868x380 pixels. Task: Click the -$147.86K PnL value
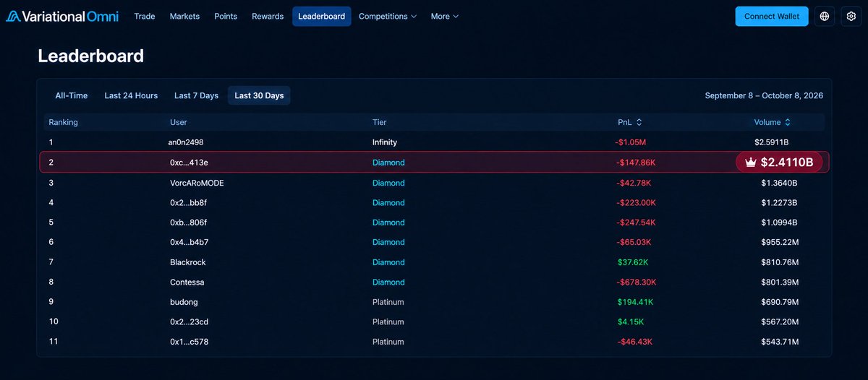pyautogui.click(x=636, y=163)
